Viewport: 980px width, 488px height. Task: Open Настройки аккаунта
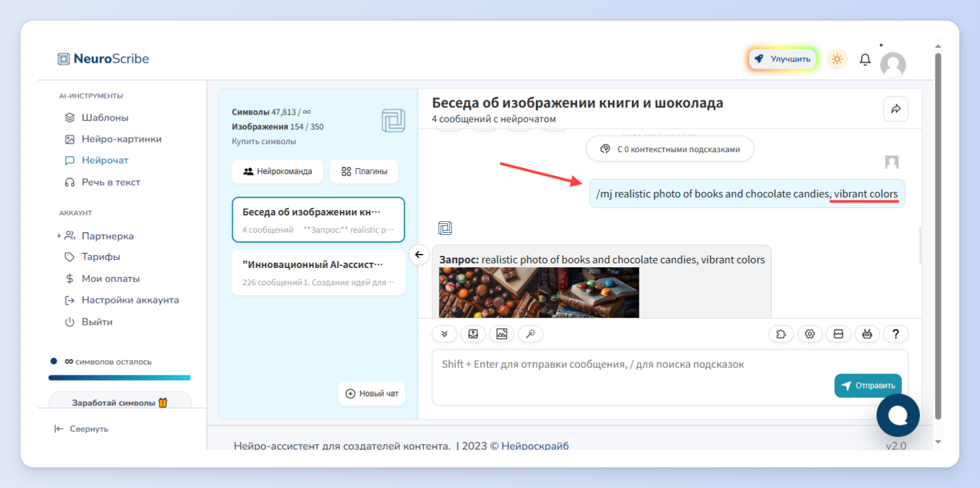click(130, 300)
